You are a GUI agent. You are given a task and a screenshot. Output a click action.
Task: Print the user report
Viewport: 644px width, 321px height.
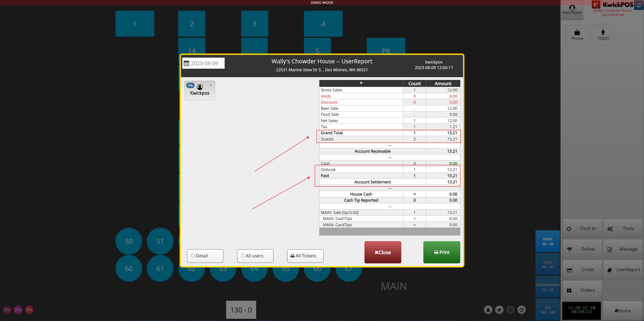[441, 252]
